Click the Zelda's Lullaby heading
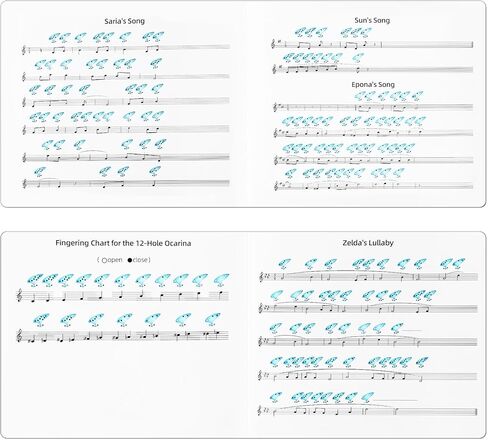The image size is (488, 440). click(368, 243)
